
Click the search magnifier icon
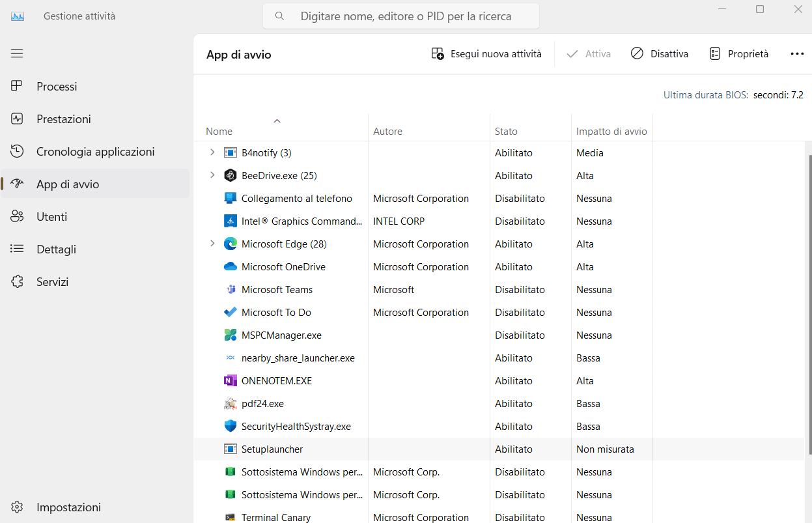point(280,16)
